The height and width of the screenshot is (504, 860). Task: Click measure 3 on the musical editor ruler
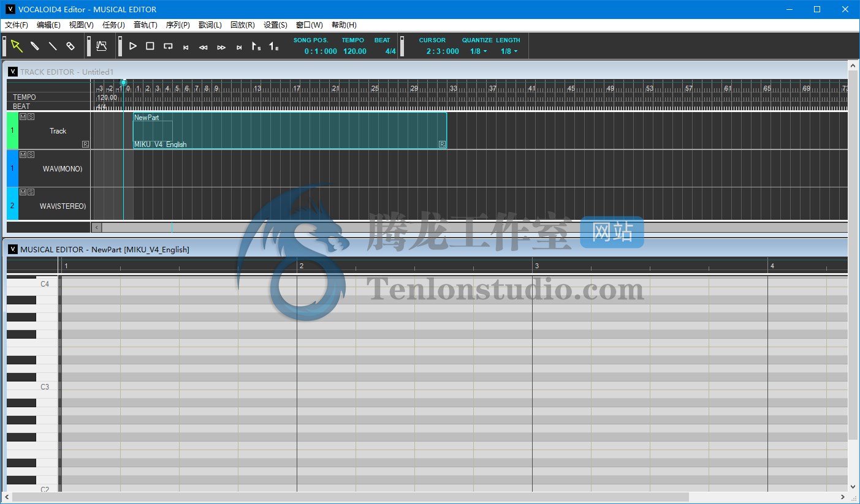point(536,266)
